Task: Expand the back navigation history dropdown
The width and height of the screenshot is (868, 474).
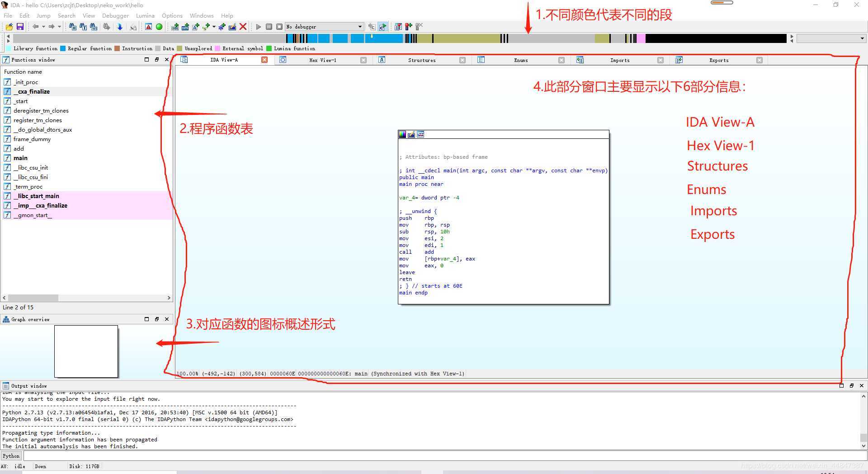Action: tap(43, 27)
